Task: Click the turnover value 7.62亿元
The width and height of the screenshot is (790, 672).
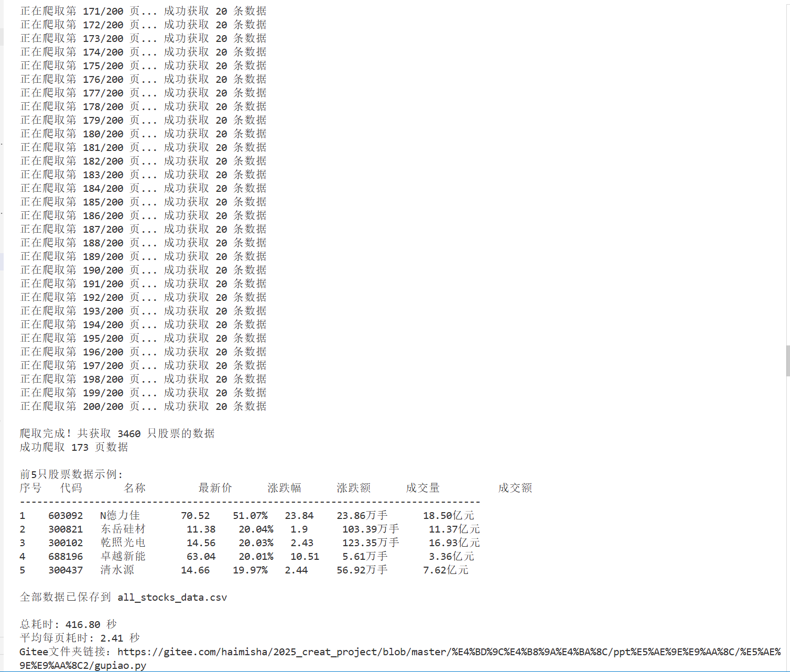Action: coord(446,570)
